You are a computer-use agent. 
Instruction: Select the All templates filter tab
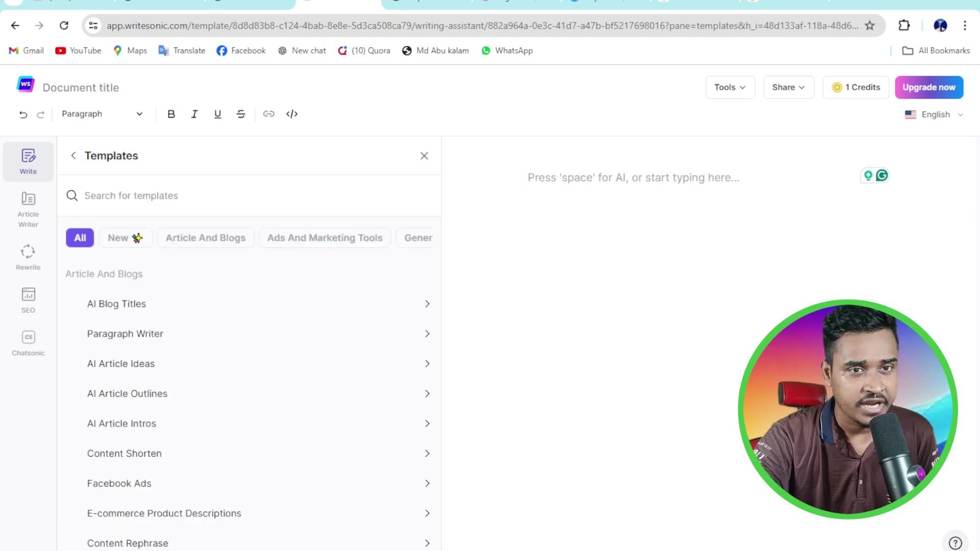(x=80, y=238)
